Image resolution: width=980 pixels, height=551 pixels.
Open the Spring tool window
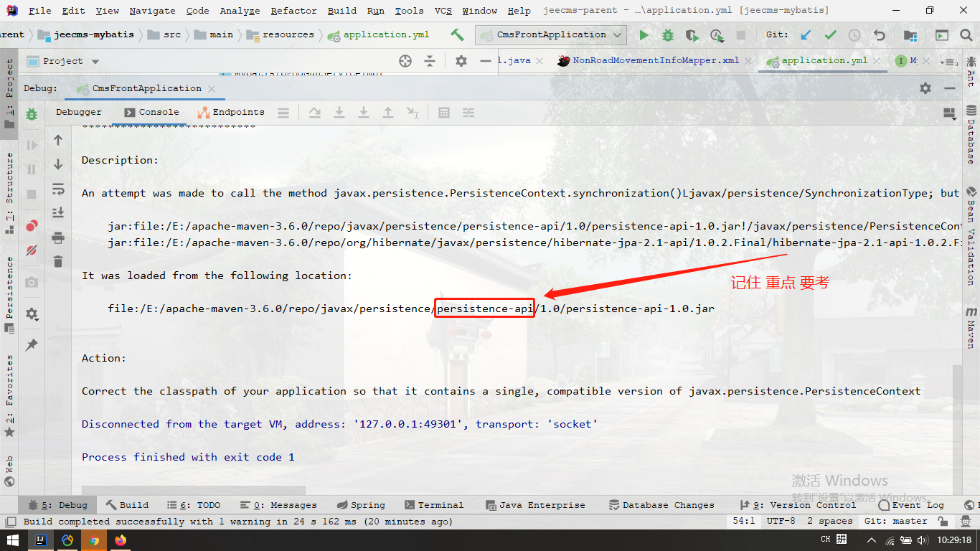tap(361, 505)
